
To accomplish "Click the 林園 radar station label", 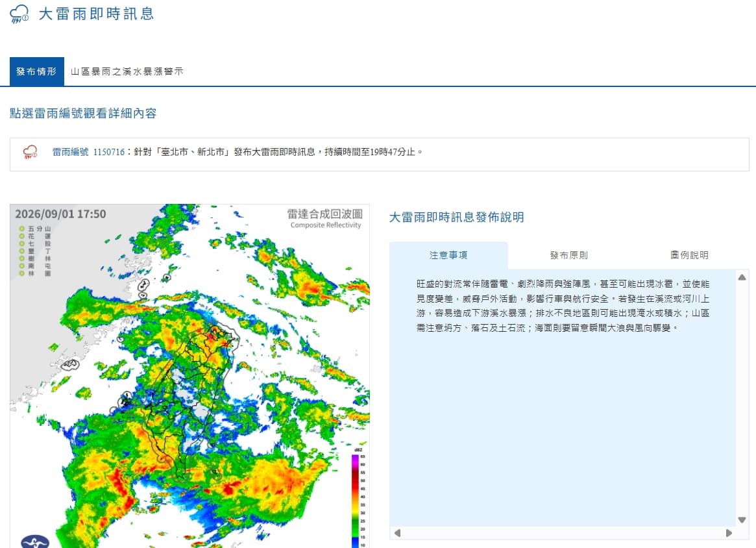I will pyautogui.click(x=35, y=273).
